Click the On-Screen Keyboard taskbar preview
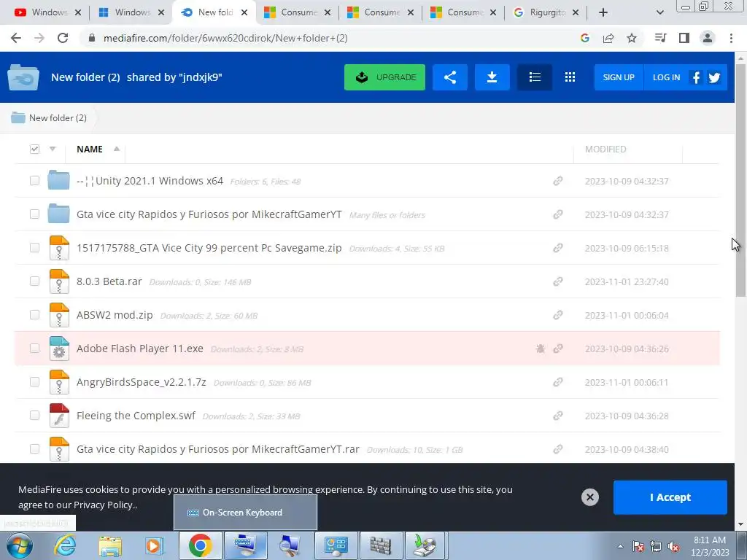 click(x=245, y=513)
